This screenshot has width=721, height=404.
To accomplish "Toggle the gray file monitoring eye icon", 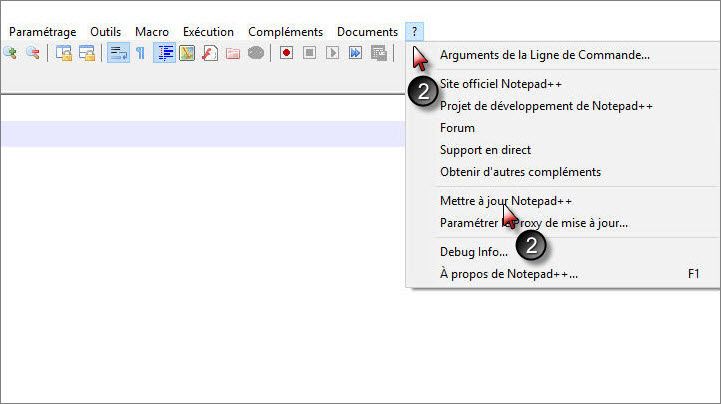I will (256, 53).
